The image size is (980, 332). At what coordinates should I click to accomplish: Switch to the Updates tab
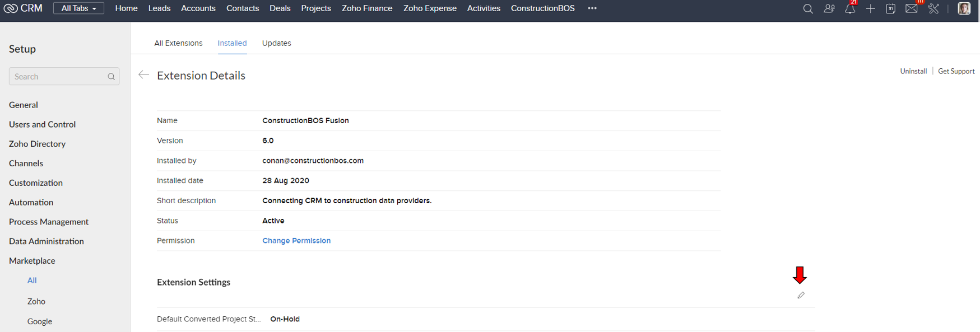click(276, 43)
